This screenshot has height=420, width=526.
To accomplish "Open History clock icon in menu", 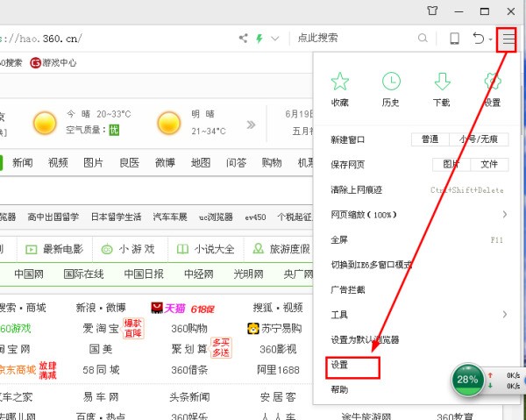I will pos(391,82).
